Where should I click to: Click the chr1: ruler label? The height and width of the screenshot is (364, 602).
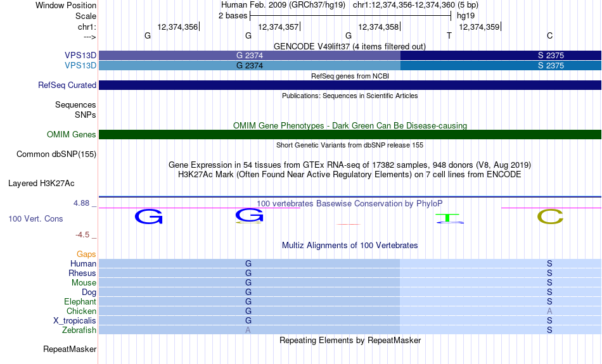pyautogui.click(x=87, y=27)
